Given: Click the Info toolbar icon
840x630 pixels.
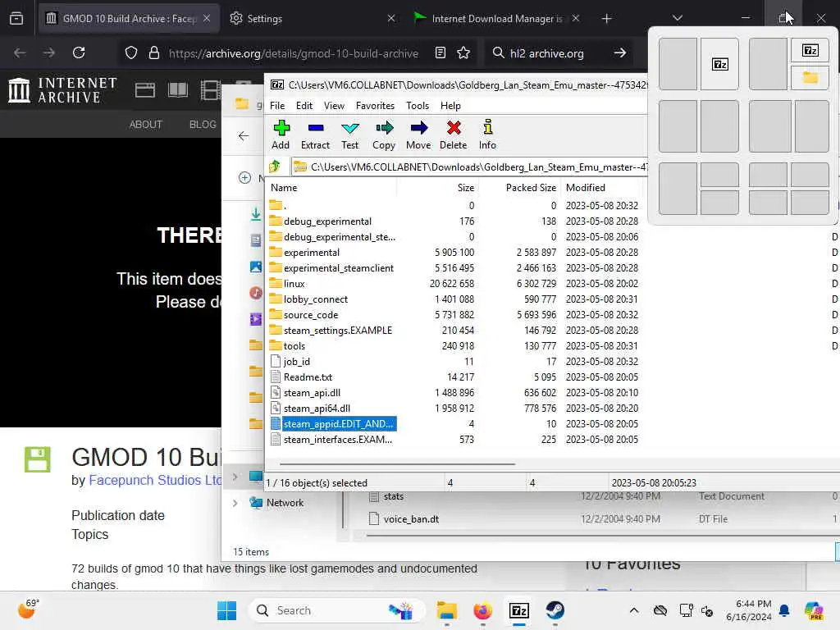Looking at the screenshot, I should (487, 135).
